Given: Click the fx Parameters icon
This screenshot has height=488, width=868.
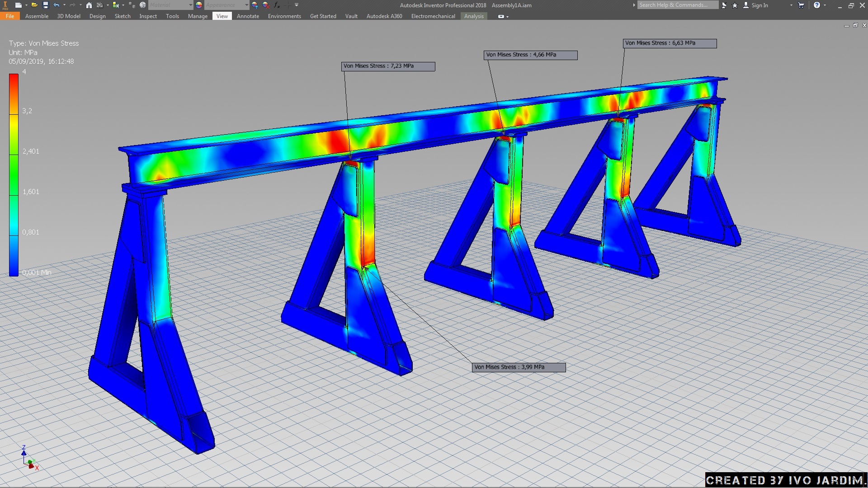Looking at the screenshot, I should (x=277, y=5).
